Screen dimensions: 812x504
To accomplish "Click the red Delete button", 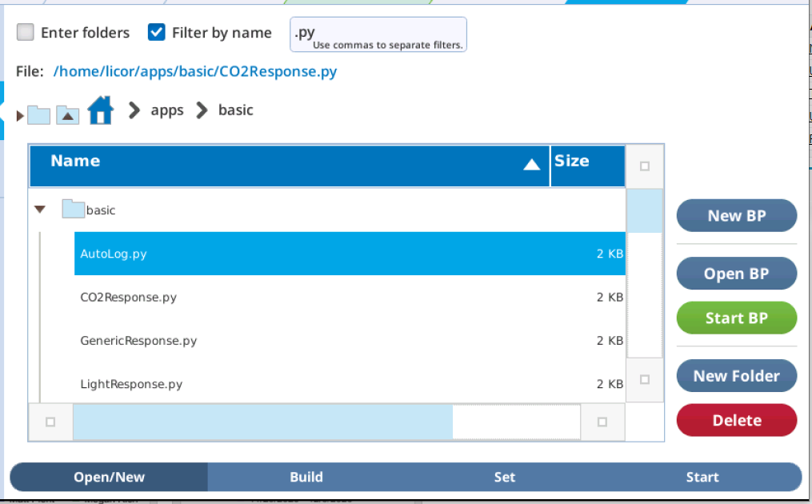I will [x=736, y=420].
